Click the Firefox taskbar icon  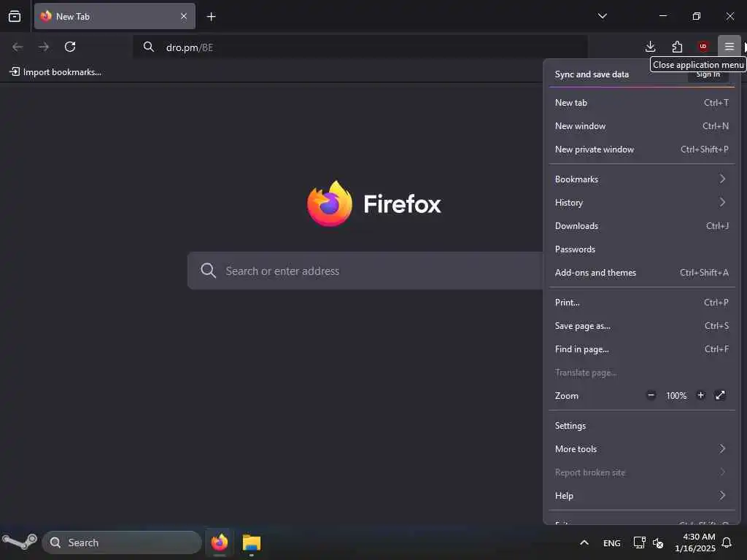[220, 542]
